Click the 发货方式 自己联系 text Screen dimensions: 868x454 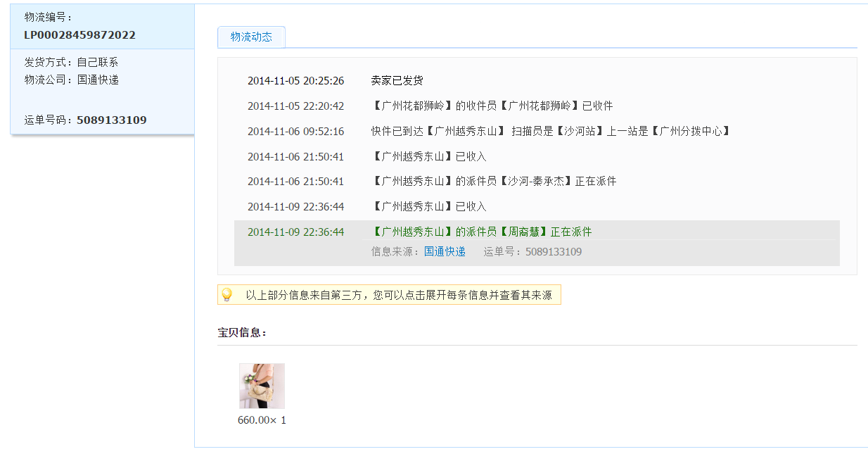click(x=71, y=62)
